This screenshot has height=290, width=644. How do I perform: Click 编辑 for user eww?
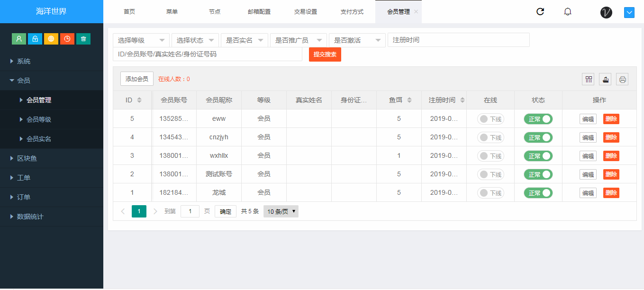point(588,119)
